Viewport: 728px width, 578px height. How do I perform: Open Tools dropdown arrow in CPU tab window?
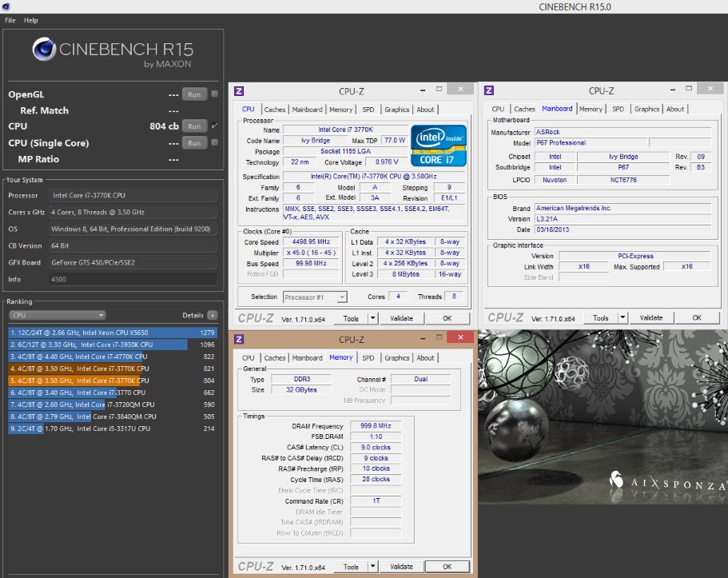373,318
